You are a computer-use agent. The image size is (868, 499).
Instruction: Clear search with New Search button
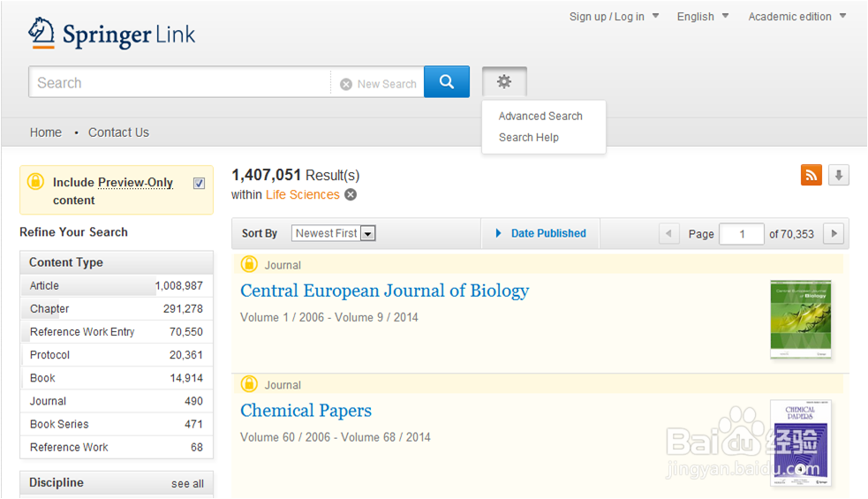pyautogui.click(x=378, y=84)
